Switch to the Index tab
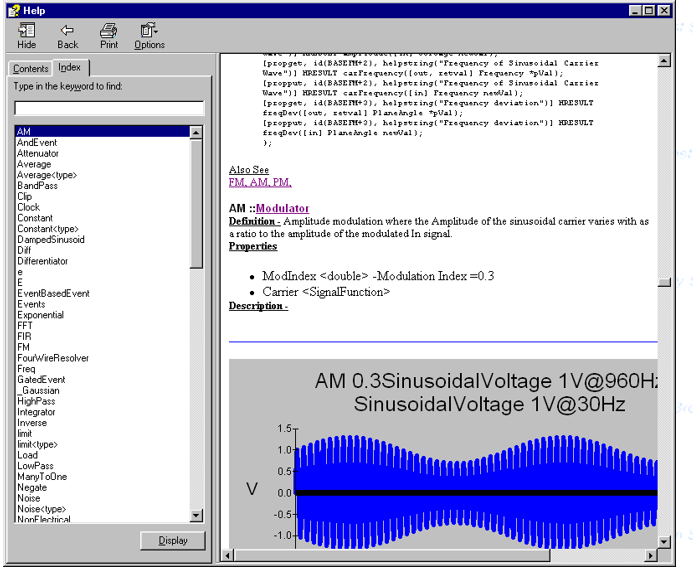This screenshot has height=585, width=693. click(70, 67)
